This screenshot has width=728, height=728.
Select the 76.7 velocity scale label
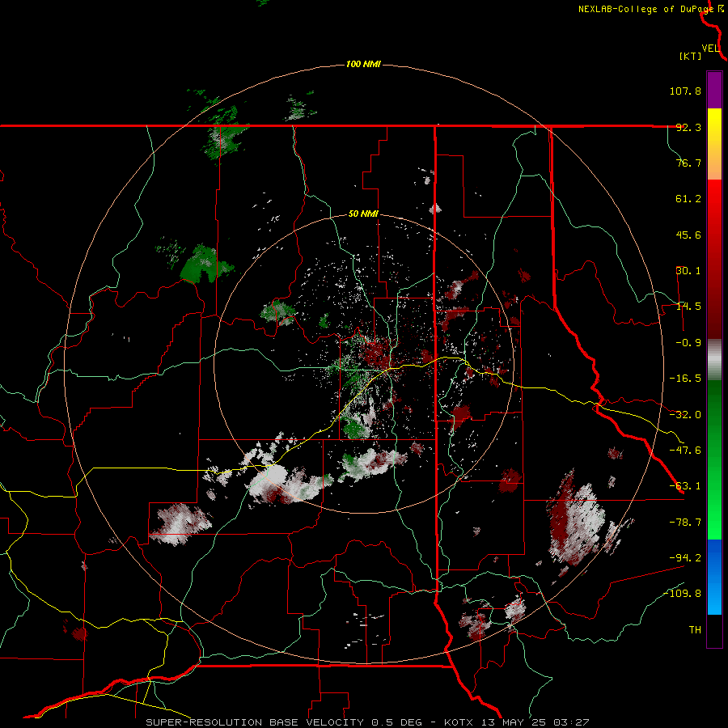coord(688,163)
